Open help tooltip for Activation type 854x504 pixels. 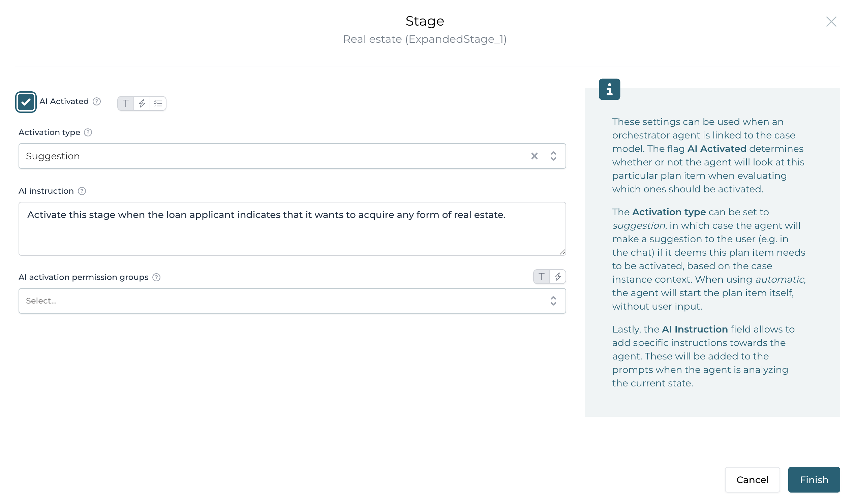tap(88, 132)
